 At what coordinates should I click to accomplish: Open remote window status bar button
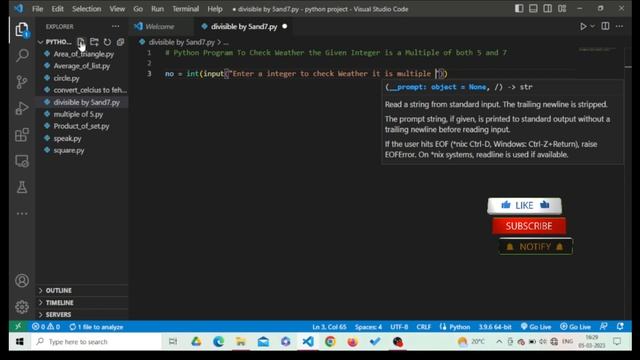pyautogui.click(x=18, y=327)
